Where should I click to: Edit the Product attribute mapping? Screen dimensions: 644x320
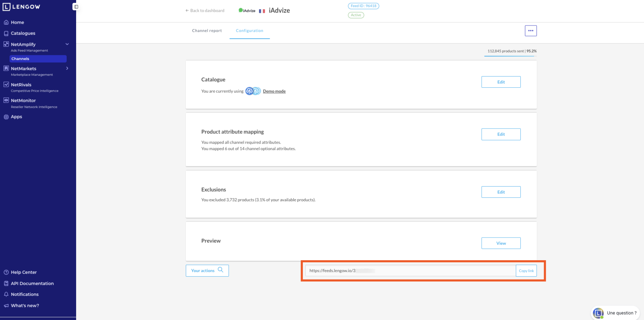[501, 134]
